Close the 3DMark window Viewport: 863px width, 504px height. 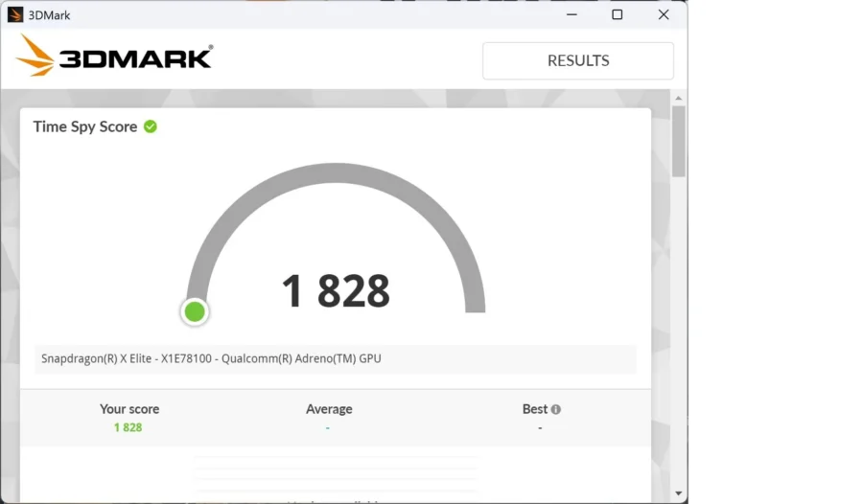pyautogui.click(x=664, y=15)
